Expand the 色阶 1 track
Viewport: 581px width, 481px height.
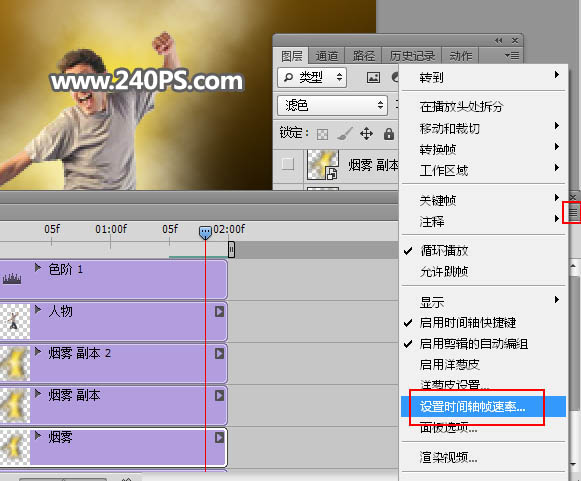point(37,267)
